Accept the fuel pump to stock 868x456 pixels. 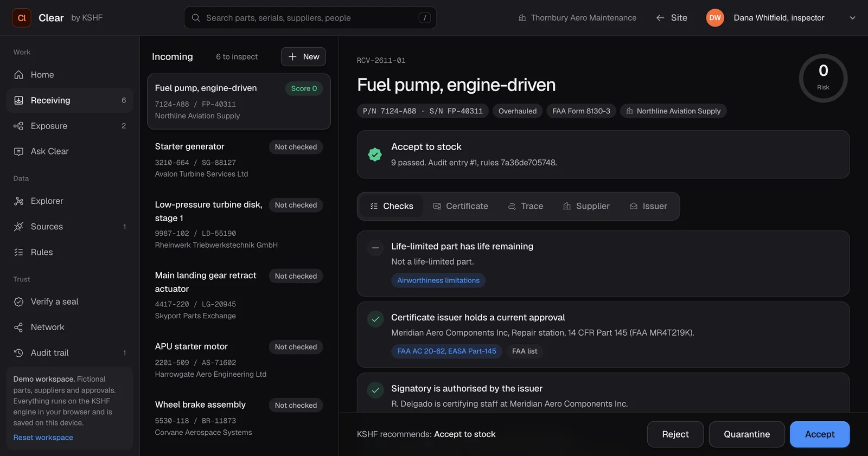click(x=820, y=434)
